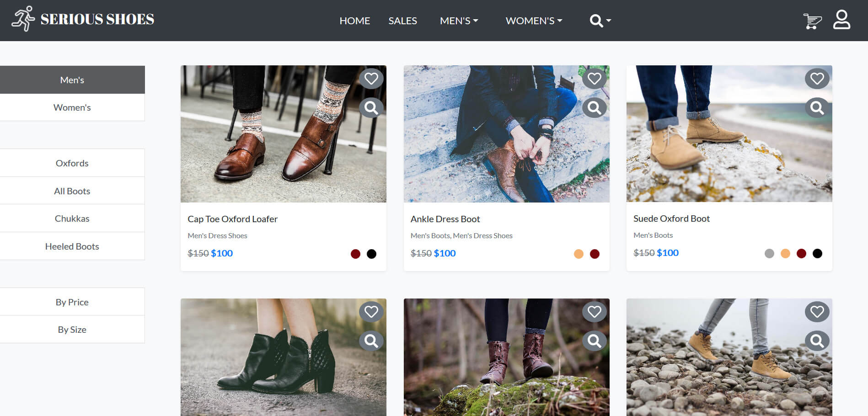Viewport: 868px width, 416px height.
Task: Favorite the Suede Oxford Boot heart
Action: pos(817,79)
